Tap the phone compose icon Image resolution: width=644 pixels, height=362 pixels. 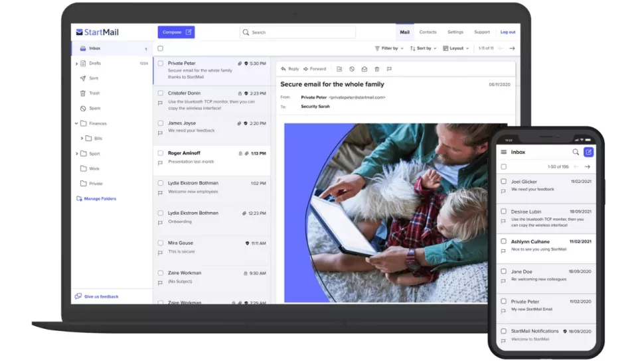click(588, 152)
